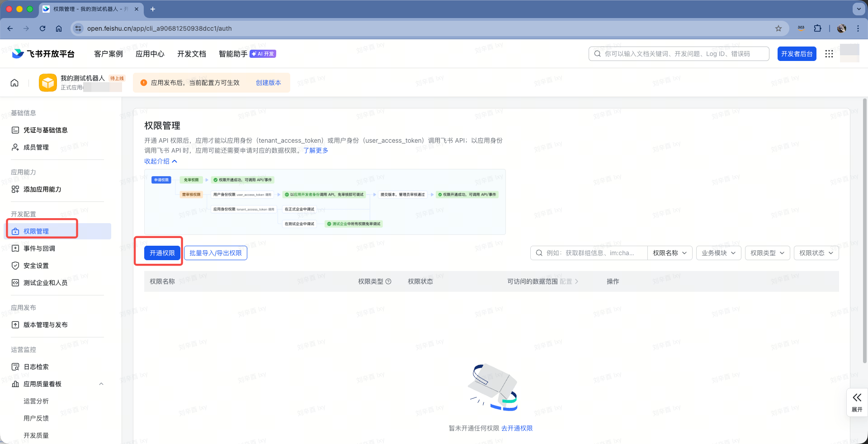This screenshot has width=868, height=444.
Task: Click the 我的测试机器人 app cube icon
Action: point(48,83)
